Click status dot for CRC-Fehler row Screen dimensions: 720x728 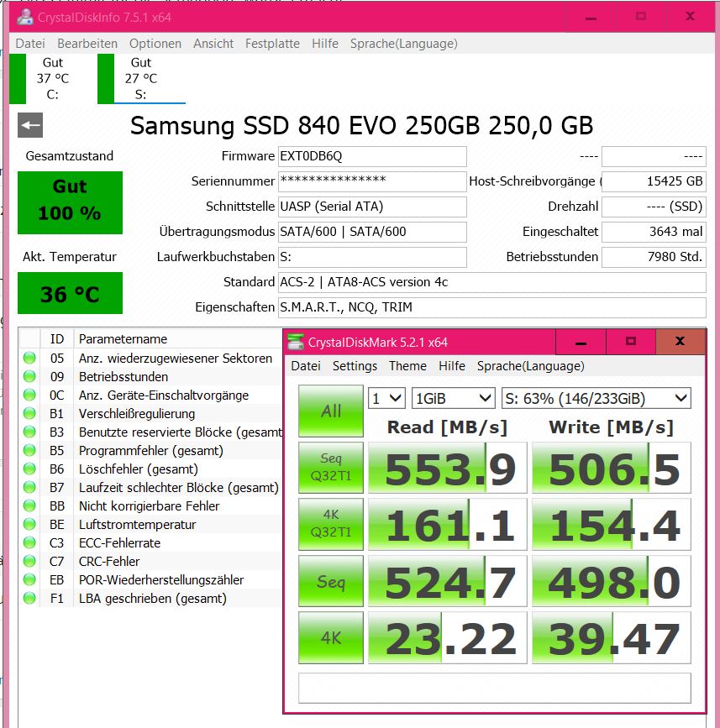pyautogui.click(x=29, y=561)
